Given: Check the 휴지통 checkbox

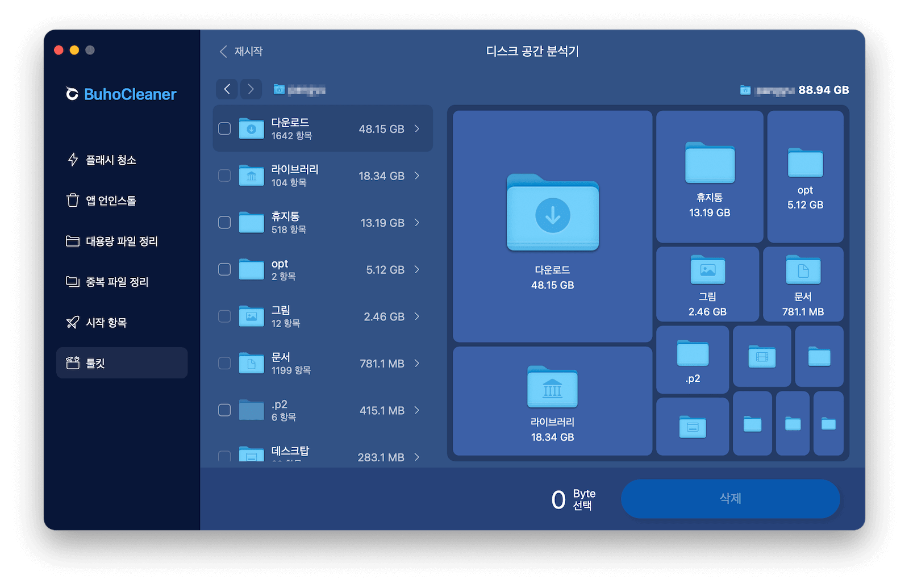Looking at the screenshot, I should pyautogui.click(x=224, y=222).
